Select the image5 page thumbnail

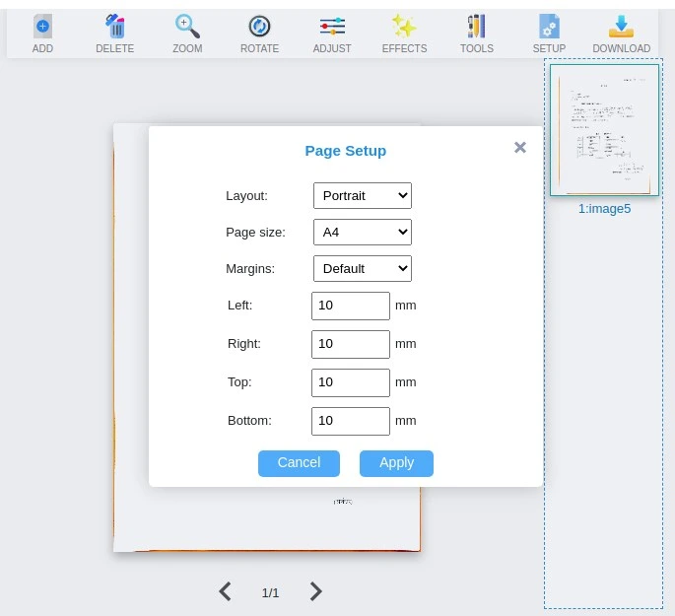[x=604, y=130]
